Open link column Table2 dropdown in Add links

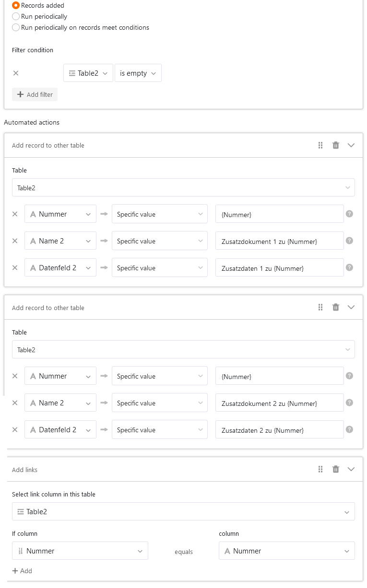tap(183, 511)
